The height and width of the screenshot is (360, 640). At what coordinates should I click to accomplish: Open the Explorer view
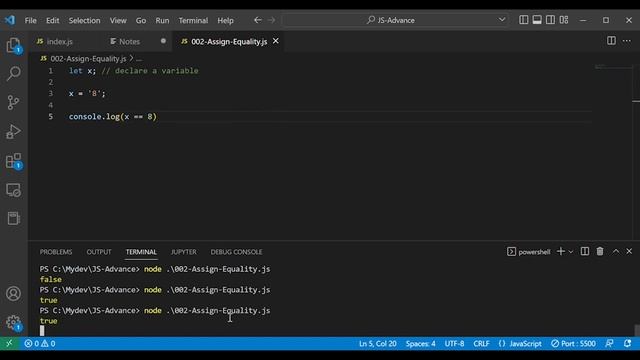click(13, 45)
